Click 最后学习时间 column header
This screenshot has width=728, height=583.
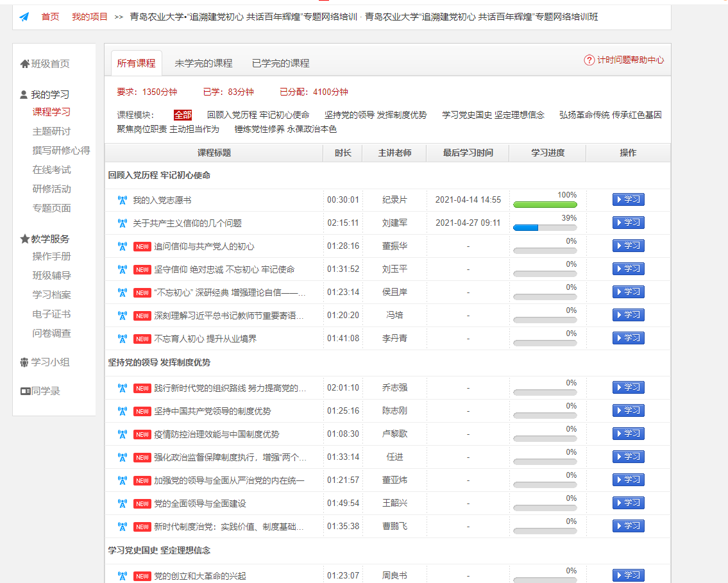(468, 153)
